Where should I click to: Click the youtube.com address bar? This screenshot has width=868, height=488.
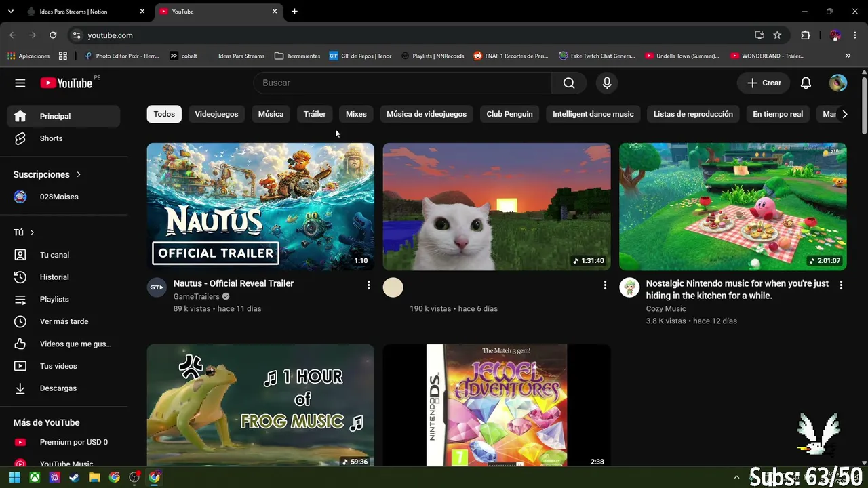point(414,35)
